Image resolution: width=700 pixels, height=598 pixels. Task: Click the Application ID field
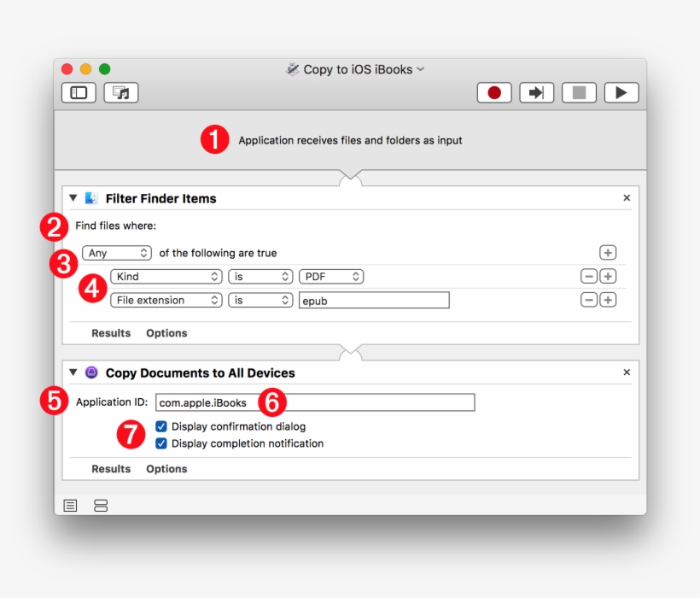(x=315, y=402)
